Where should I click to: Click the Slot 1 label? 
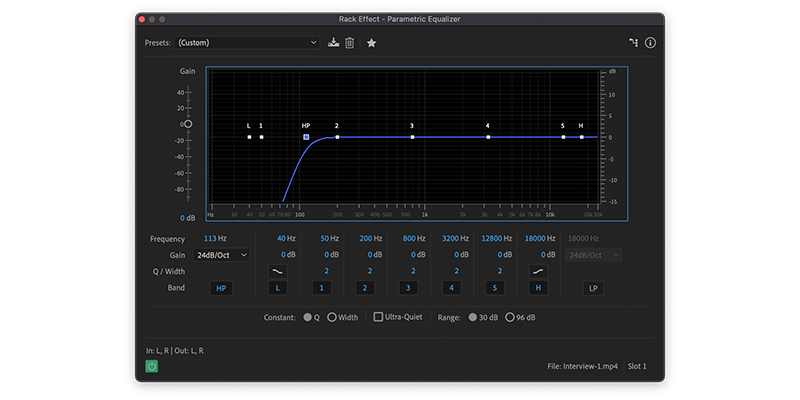coord(637,366)
